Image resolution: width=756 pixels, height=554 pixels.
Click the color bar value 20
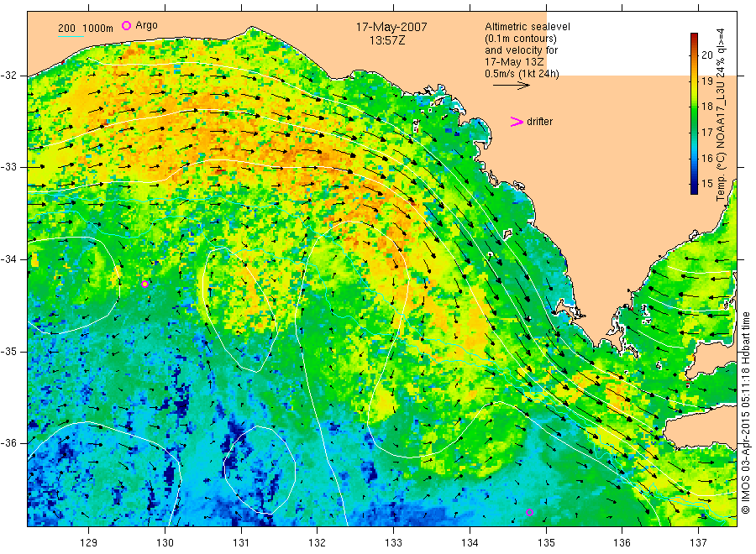tap(706, 55)
